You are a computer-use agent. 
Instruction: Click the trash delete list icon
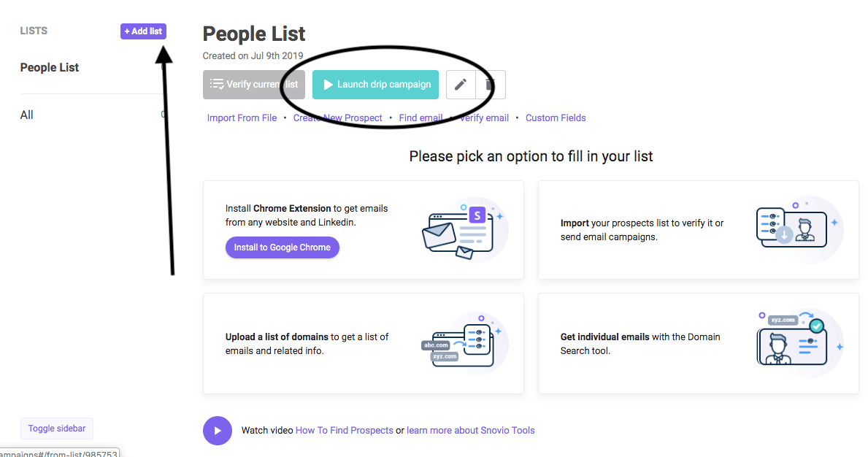pyautogui.click(x=491, y=85)
